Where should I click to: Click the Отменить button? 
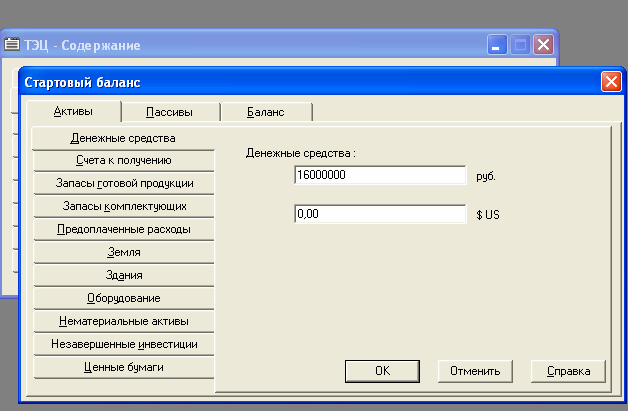pyautogui.click(x=475, y=371)
